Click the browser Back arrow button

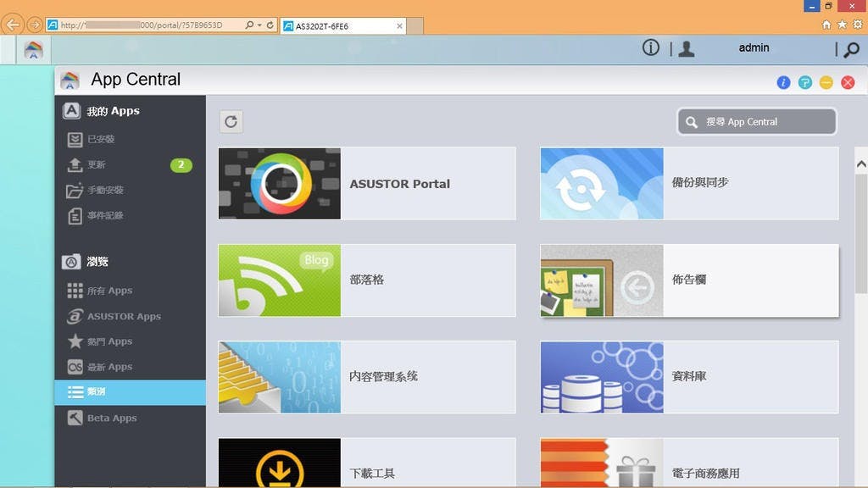tap(13, 25)
